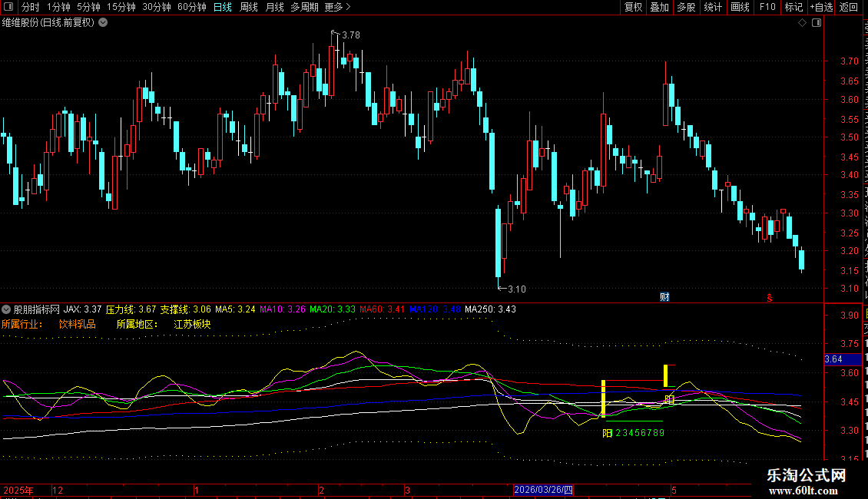Click the red S marker on chart
The image size is (868, 499).
click(x=770, y=298)
